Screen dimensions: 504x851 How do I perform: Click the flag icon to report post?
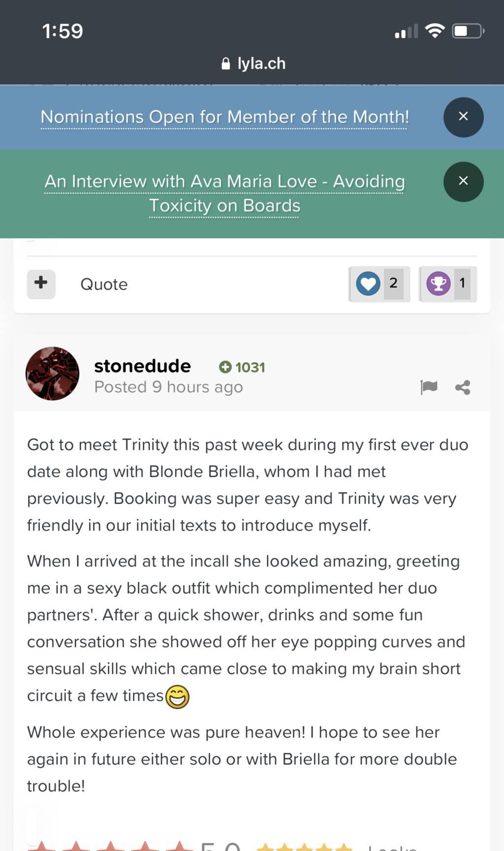(x=429, y=387)
